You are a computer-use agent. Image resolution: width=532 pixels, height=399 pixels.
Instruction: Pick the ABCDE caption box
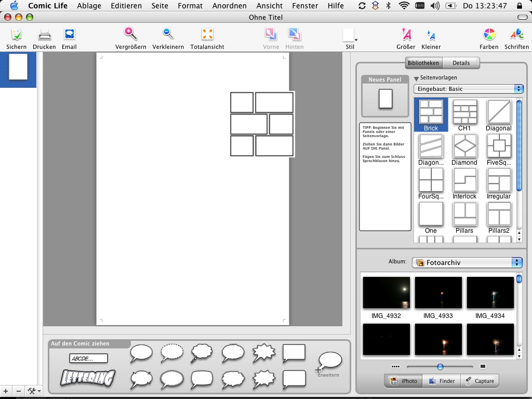[88, 358]
